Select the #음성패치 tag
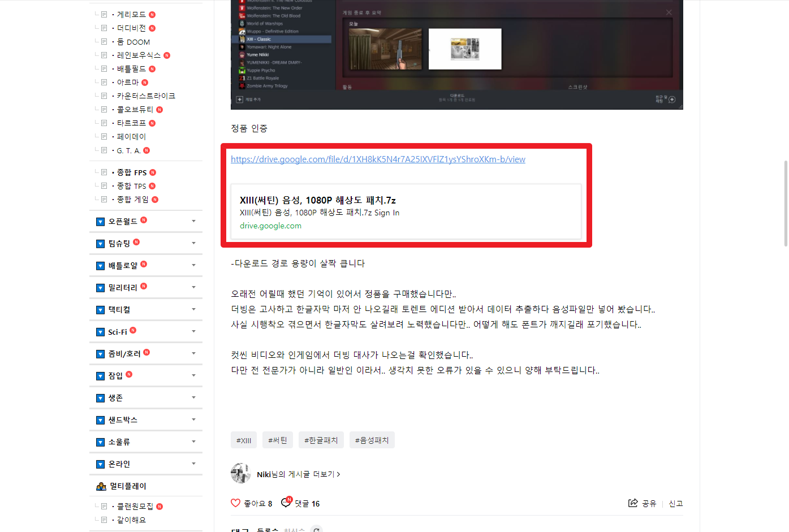 click(x=372, y=440)
